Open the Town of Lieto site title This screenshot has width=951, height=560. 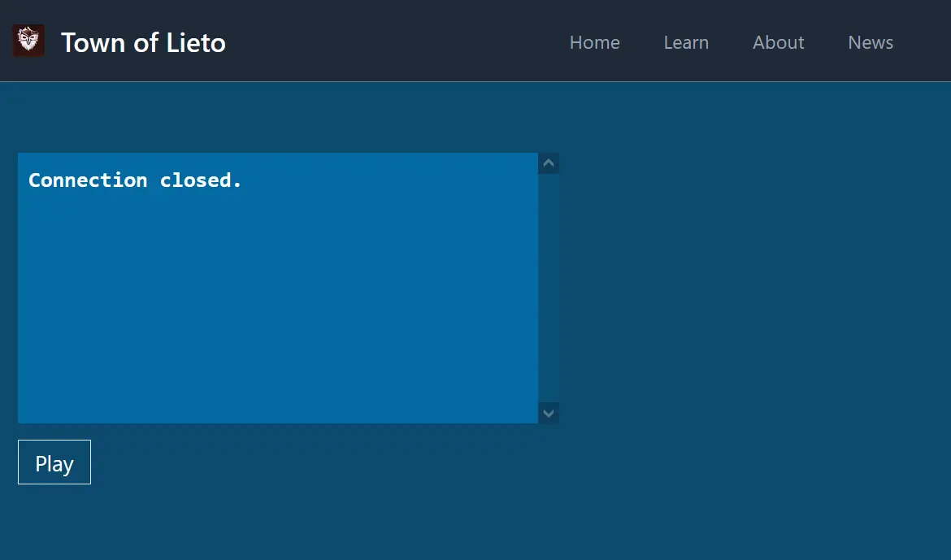click(x=143, y=42)
